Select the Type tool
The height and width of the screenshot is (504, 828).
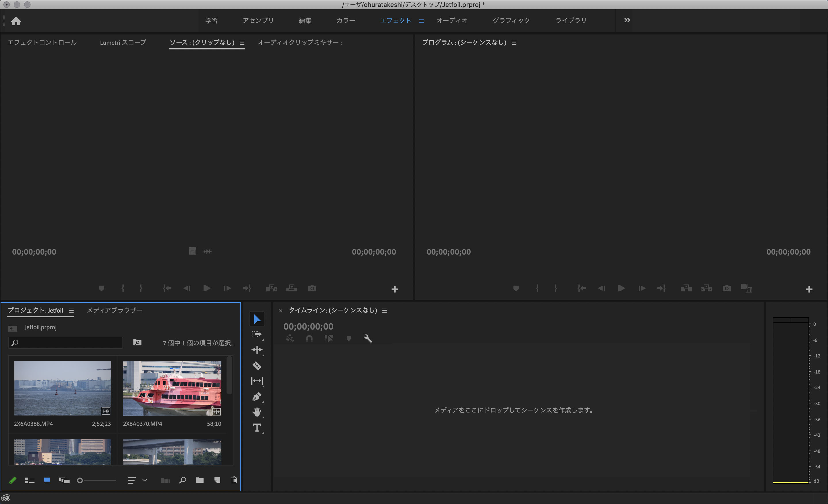257,428
